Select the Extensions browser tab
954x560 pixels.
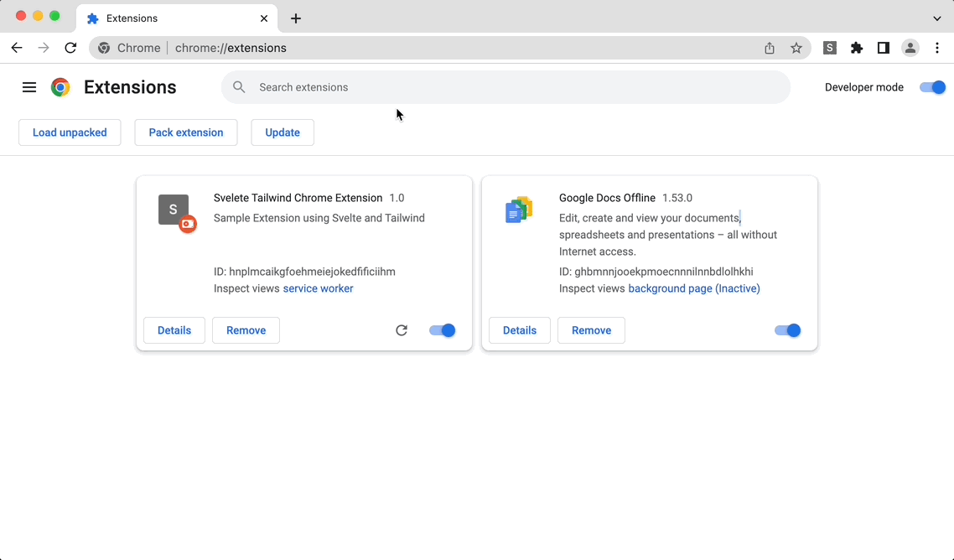pyautogui.click(x=168, y=18)
